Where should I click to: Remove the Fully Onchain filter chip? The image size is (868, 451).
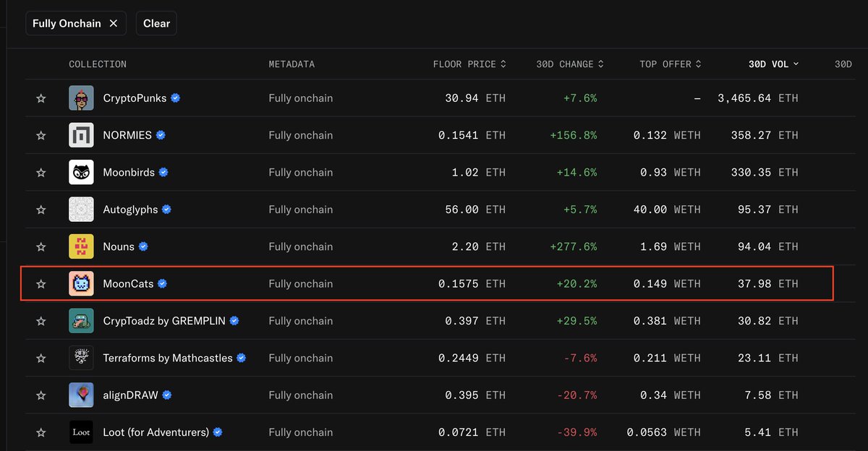114,23
